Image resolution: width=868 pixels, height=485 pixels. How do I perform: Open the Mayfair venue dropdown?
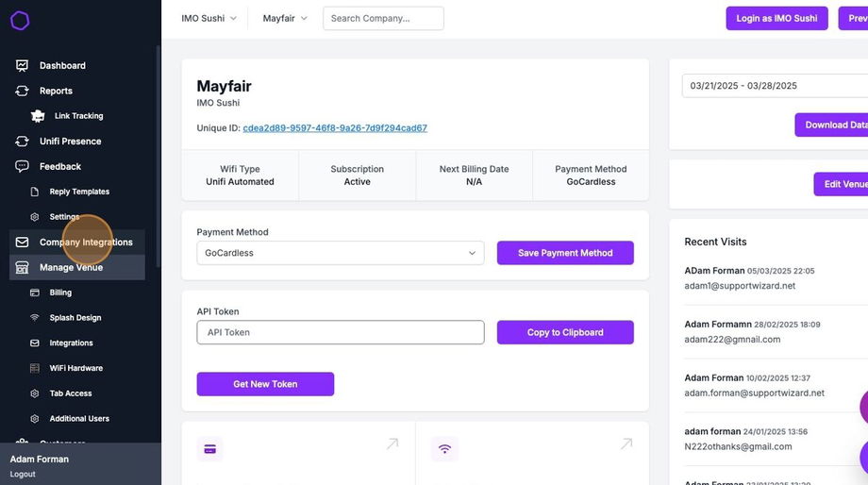click(285, 18)
